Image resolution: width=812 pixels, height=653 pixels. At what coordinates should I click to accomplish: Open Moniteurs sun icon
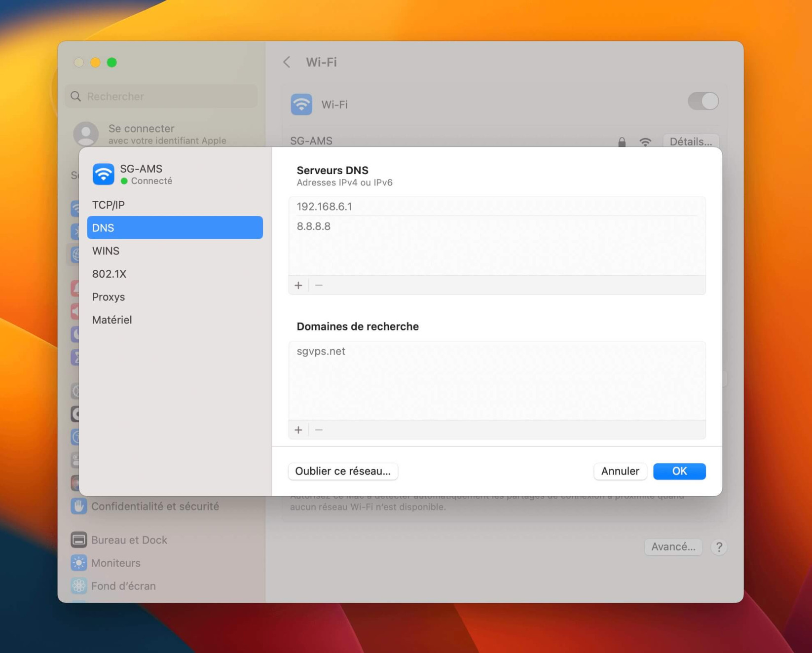(78, 563)
